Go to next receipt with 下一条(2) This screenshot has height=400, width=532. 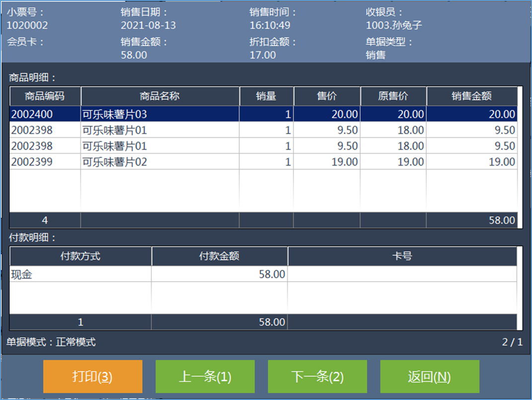[317, 376]
